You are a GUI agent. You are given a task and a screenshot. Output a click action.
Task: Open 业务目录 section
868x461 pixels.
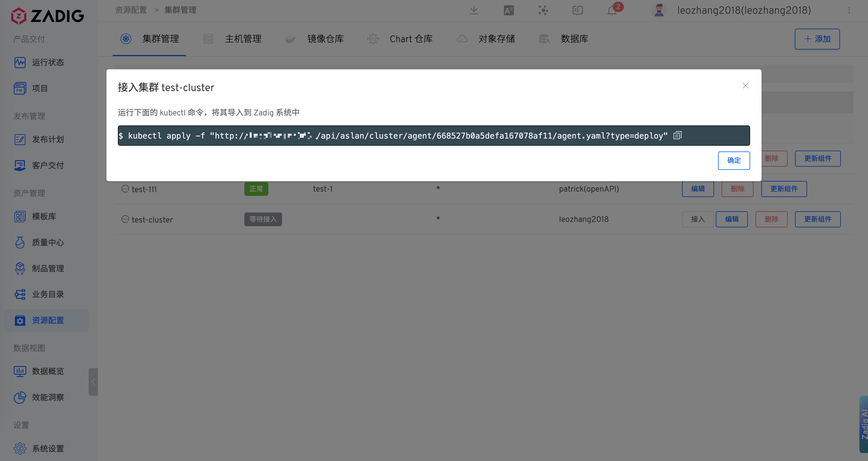point(47,294)
